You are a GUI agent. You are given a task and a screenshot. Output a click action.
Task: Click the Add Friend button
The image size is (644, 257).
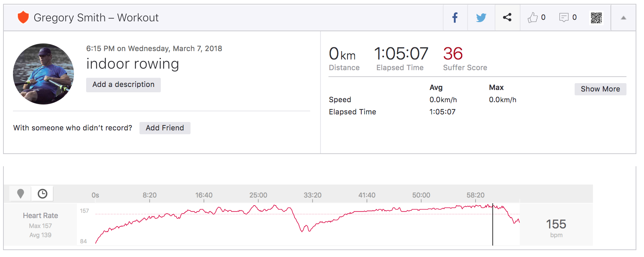pyautogui.click(x=165, y=128)
